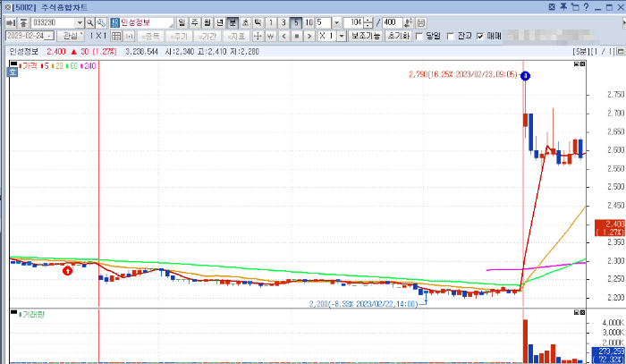Screen dimensions: 626x364
Task: Click the red circled arrow marker on chart
Action: click(x=67, y=271)
